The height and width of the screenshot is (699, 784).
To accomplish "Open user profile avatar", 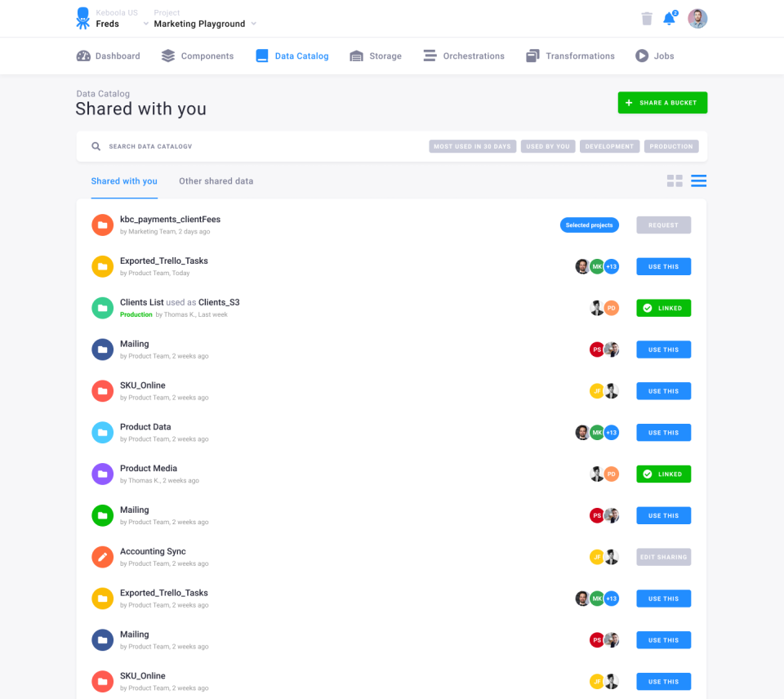I will pyautogui.click(x=697, y=19).
